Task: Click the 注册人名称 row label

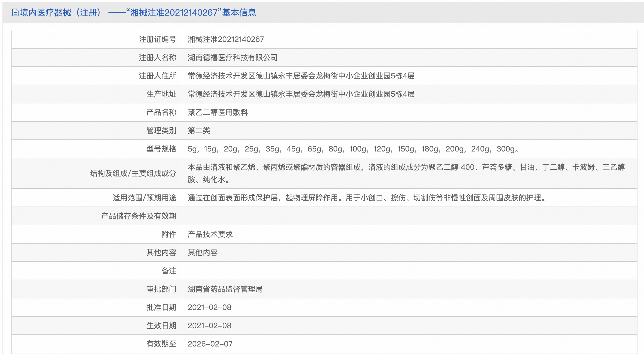Action: coord(157,57)
